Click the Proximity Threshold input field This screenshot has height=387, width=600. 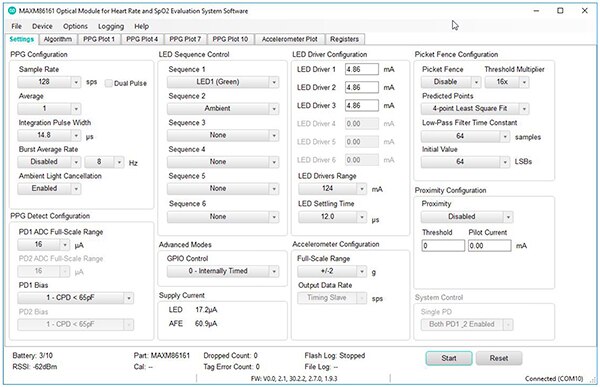[x=443, y=246]
